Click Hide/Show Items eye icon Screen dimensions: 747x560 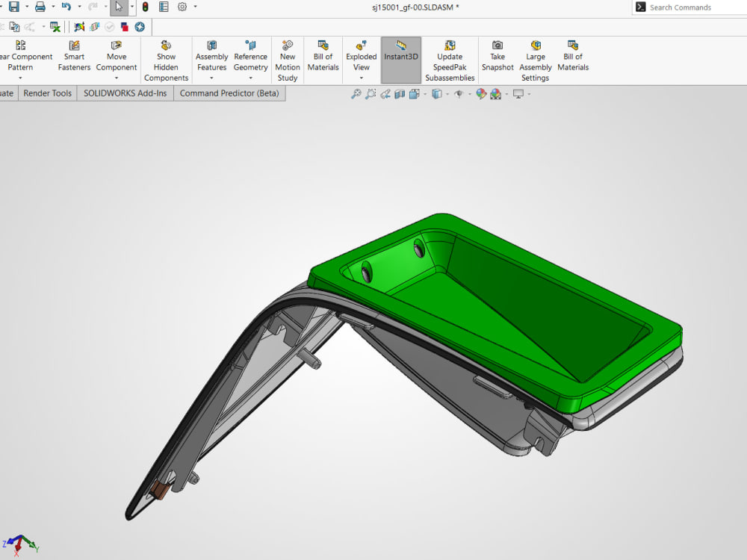coord(459,94)
